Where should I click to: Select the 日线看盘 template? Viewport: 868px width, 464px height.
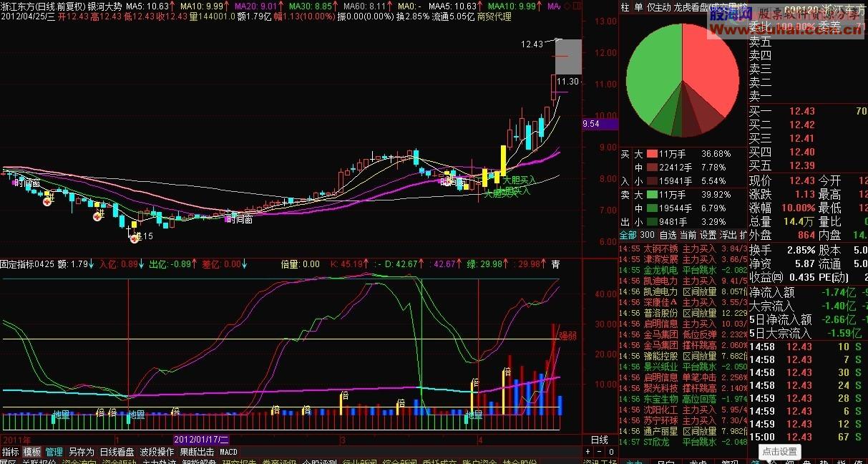(x=117, y=452)
